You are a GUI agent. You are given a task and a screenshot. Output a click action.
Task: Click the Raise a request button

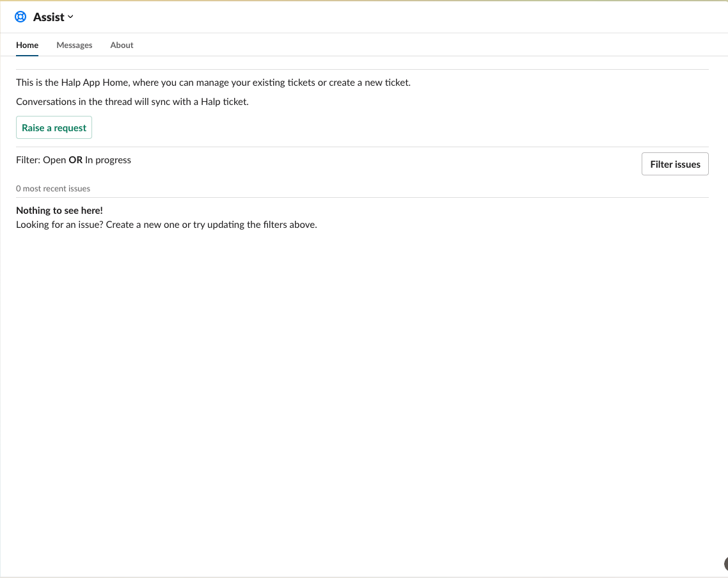[x=54, y=127]
